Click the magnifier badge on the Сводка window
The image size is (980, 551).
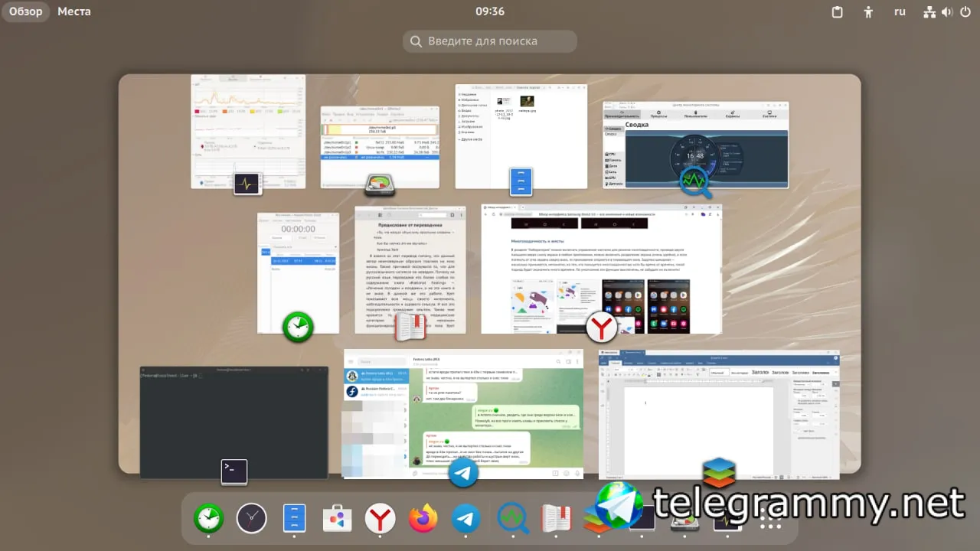(694, 182)
